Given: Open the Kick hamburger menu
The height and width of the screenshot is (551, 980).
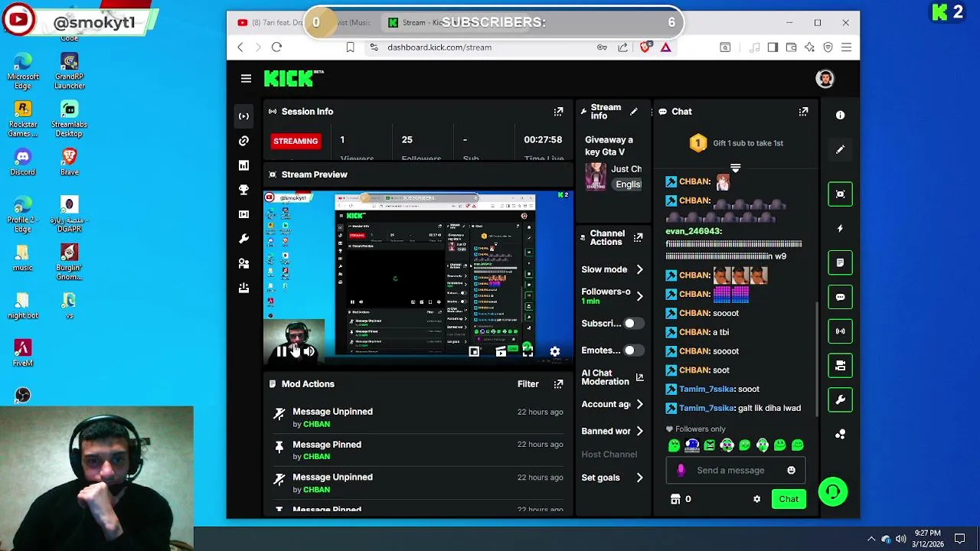Looking at the screenshot, I should click(x=246, y=78).
